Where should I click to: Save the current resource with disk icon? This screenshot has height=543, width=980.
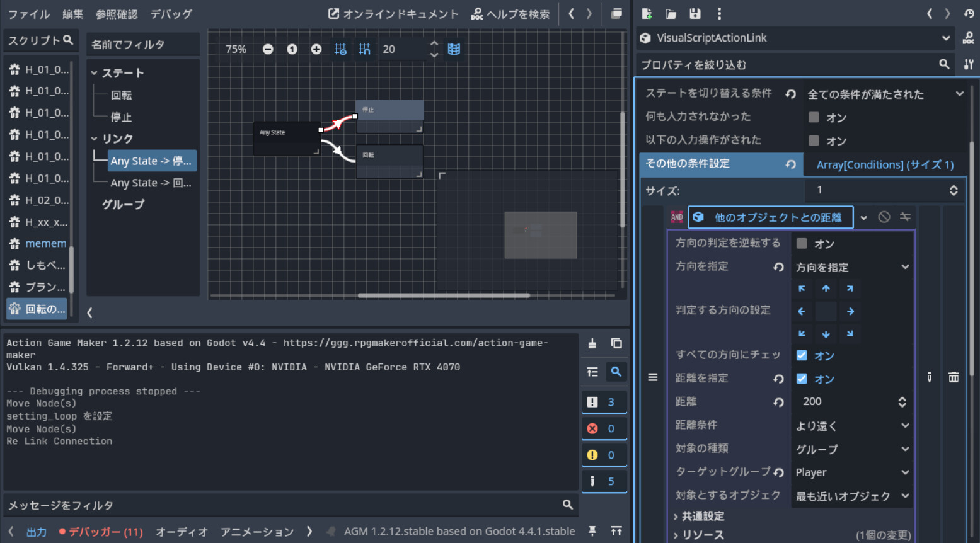pyautogui.click(x=695, y=13)
